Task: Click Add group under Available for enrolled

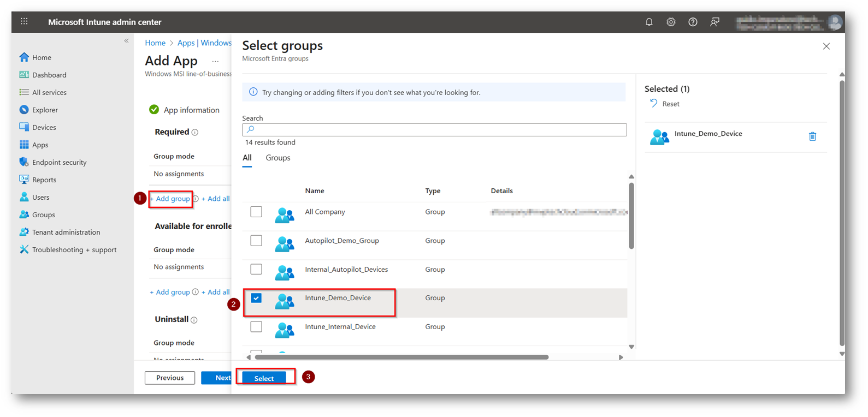Action: pyautogui.click(x=170, y=292)
